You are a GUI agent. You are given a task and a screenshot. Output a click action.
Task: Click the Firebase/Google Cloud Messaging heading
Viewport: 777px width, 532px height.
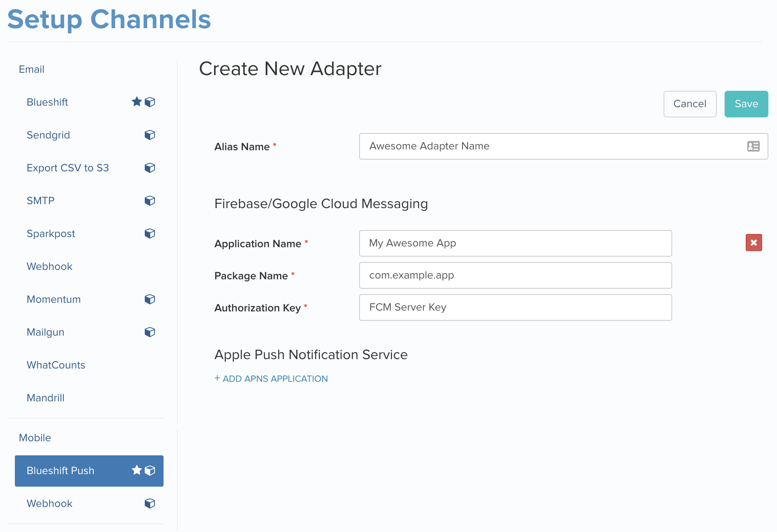(321, 204)
